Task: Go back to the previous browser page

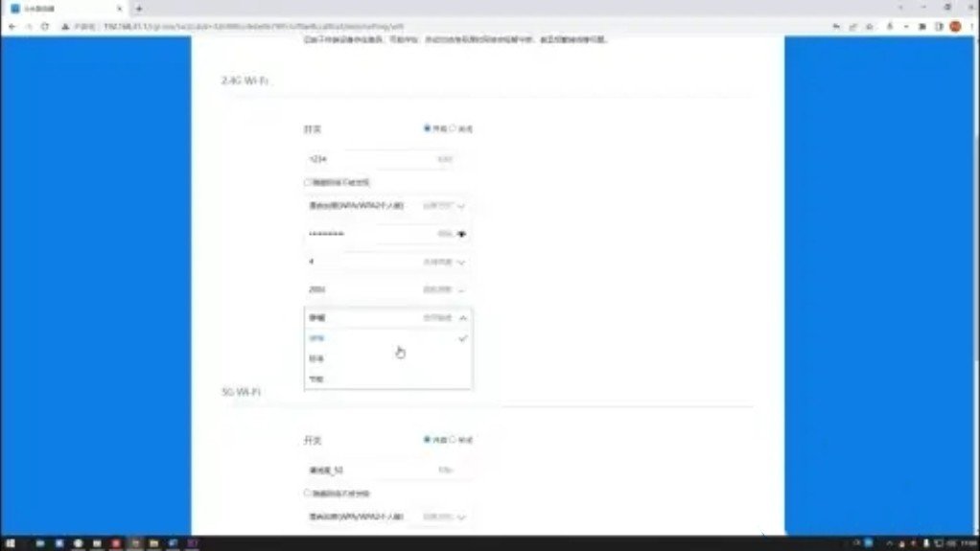Action: [x=12, y=27]
